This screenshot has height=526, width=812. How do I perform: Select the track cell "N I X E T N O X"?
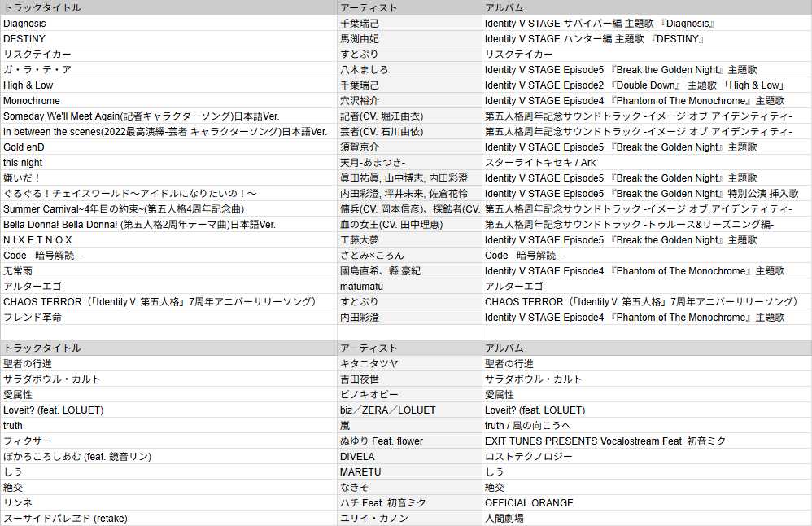click(x=168, y=240)
